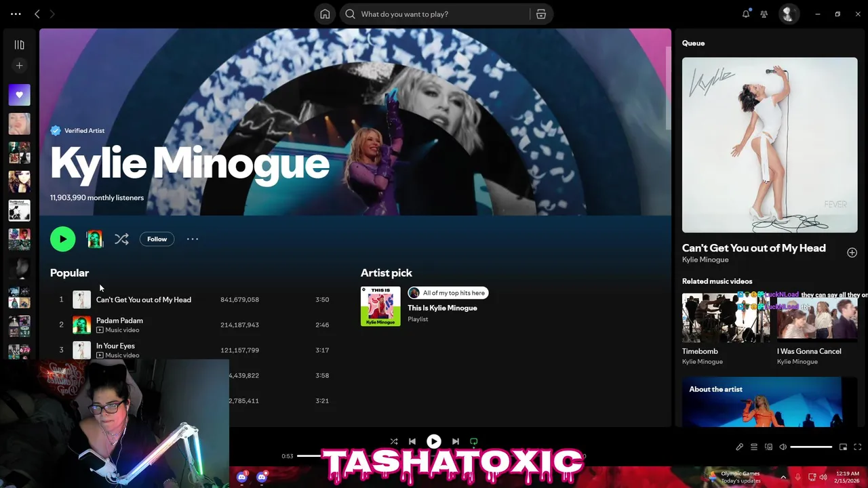Mute with the player volume speaker icon

[x=783, y=447]
